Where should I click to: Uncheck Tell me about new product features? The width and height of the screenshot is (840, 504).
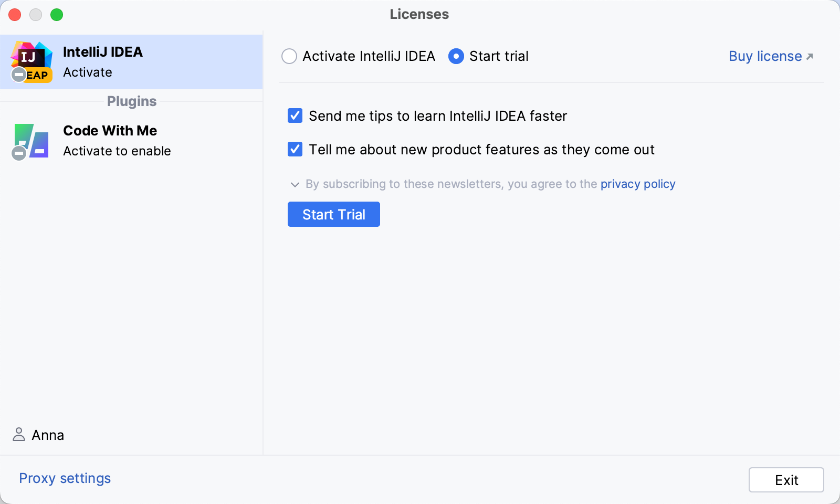(x=295, y=149)
